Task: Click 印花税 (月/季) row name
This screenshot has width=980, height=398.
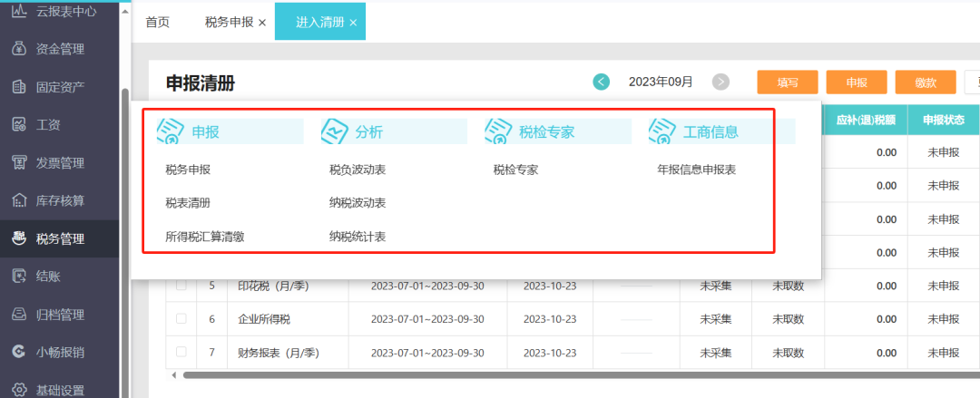Action: pos(274,286)
